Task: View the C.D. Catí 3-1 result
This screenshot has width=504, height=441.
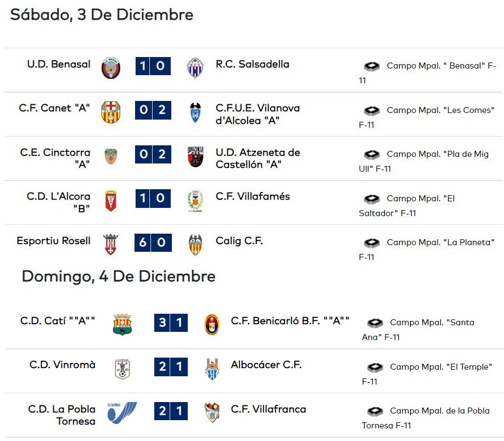Action: coord(171,323)
